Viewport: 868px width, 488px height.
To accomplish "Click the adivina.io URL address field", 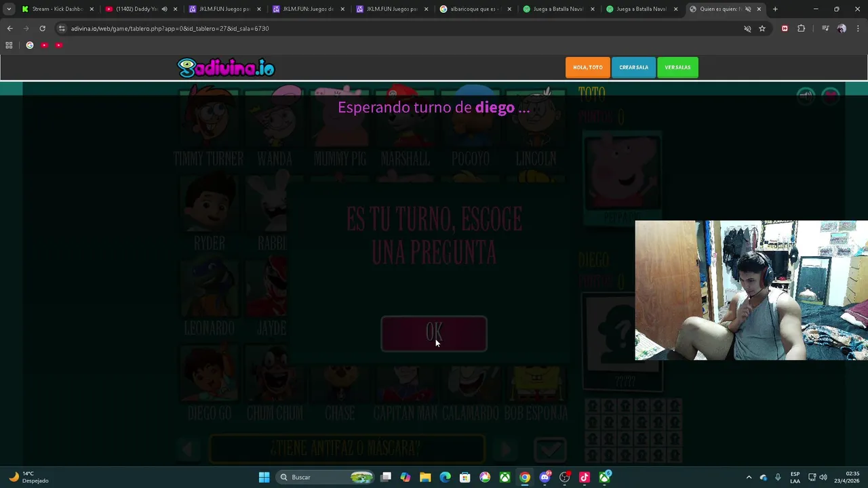I will (400, 28).
